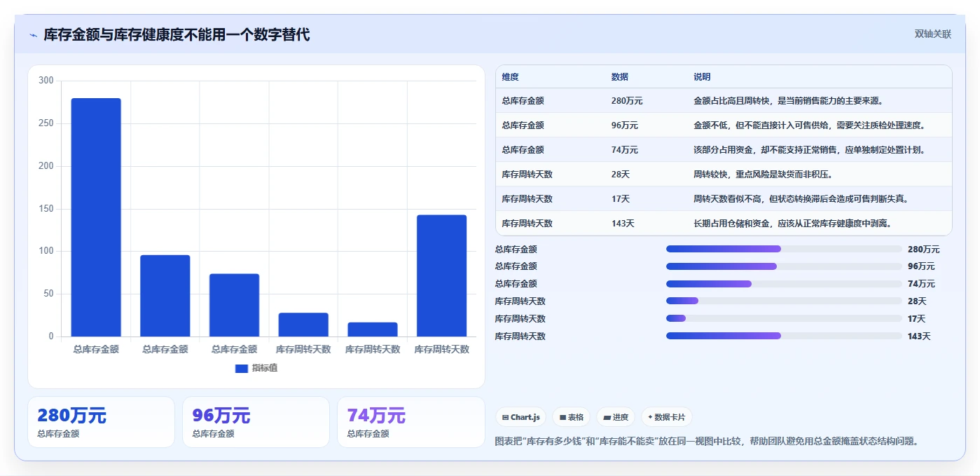Click the 表格 chip
This screenshot has height=476, width=980.
tap(572, 417)
